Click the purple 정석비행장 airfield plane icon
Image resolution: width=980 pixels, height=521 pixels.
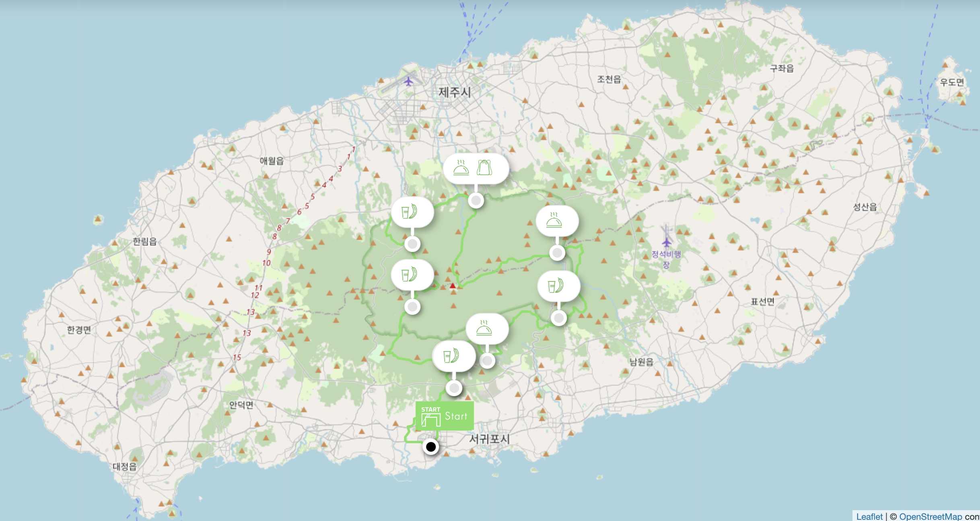click(x=667, y=242)
